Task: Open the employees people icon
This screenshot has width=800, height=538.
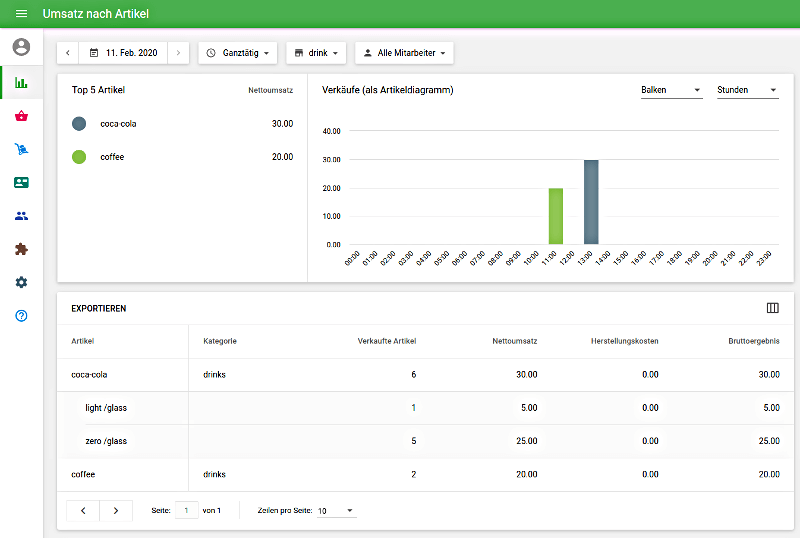Action: click(x=21, y=216)
